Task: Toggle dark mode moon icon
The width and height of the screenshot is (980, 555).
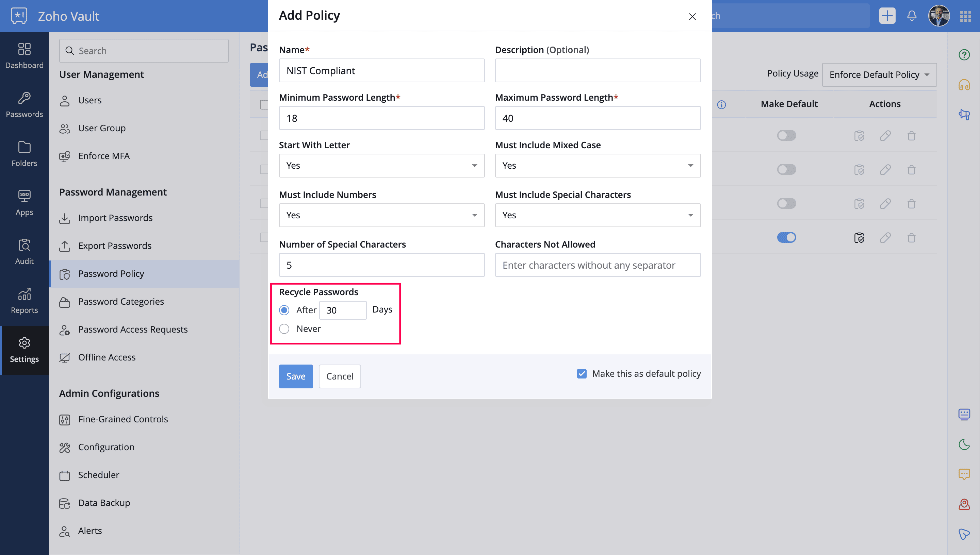Action: pyautogui.click(x=964, y=444)
